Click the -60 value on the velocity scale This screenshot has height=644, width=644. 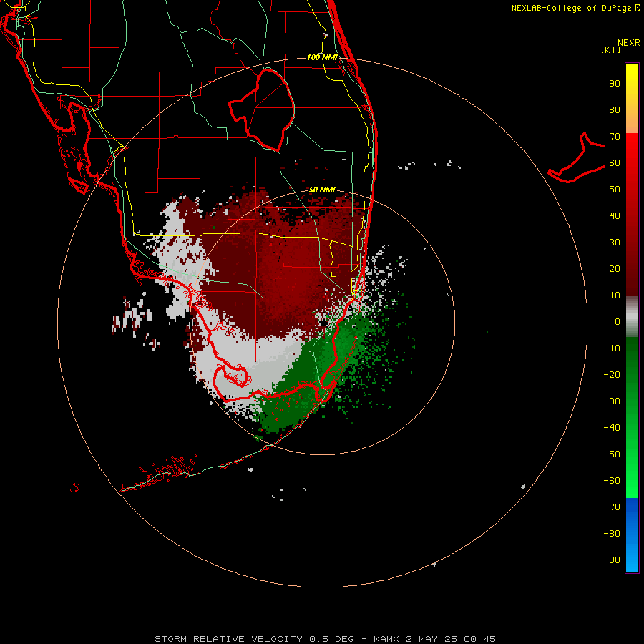coord(612,481)
